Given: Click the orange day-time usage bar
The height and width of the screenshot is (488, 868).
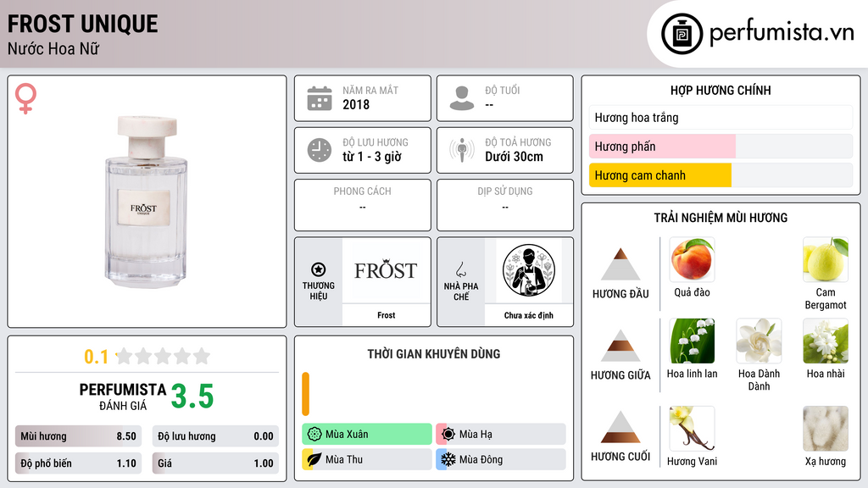Looking at the screenshot, I should tap(305, 394).
